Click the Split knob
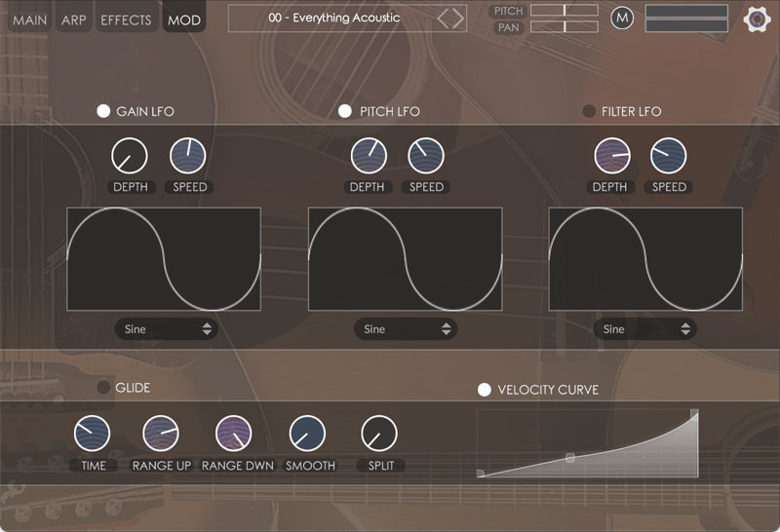 (x=379, y=434)
